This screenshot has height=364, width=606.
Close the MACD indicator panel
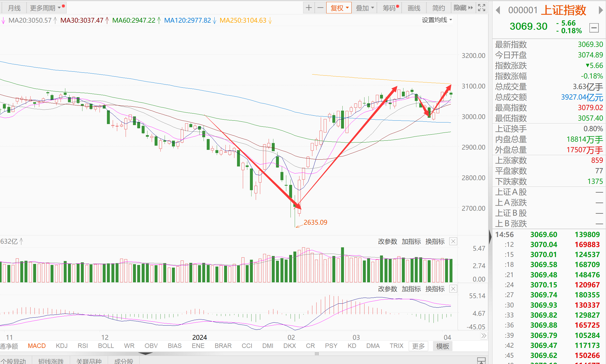[453, 289]
